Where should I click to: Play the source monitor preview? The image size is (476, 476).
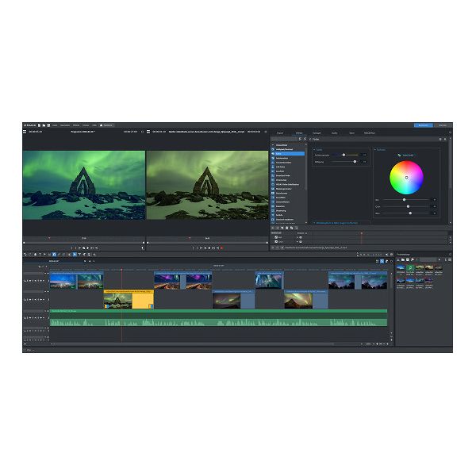pyautogui.click(x=209, y=248)
